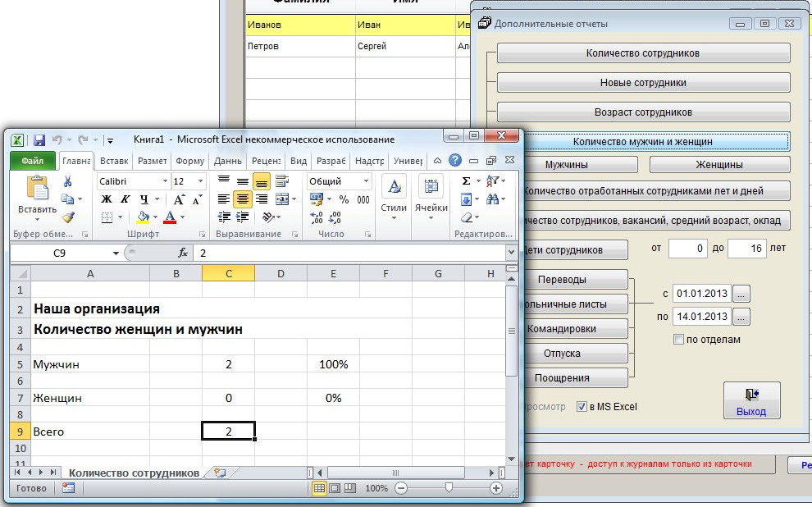Center cell text horizontally
Screen dimensions: 812x507
(x=242, y=199)
